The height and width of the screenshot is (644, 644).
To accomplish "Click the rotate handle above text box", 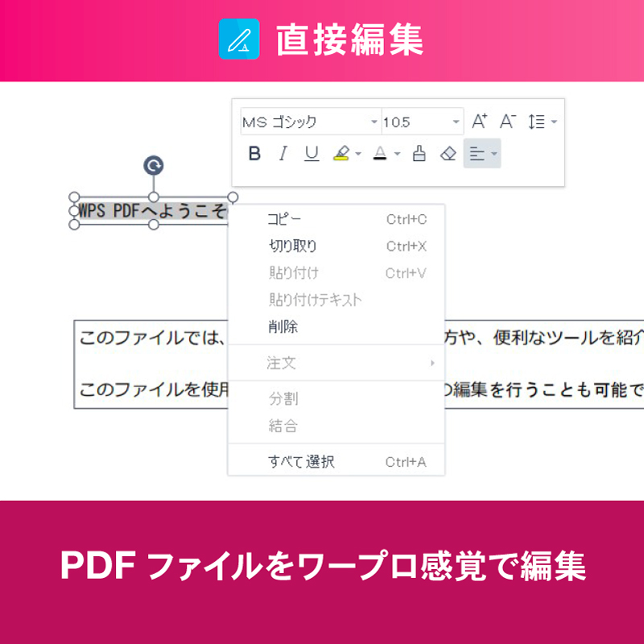I will coord(154,166).
